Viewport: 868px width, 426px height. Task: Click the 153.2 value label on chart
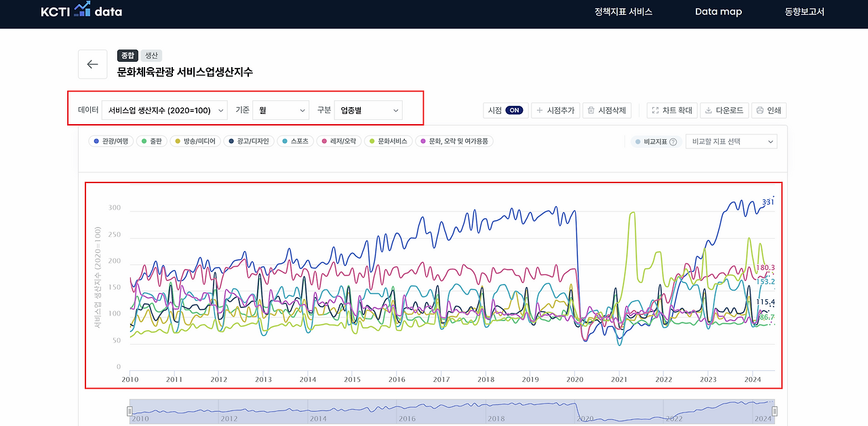pyautogui.click(x=765, y=282)
